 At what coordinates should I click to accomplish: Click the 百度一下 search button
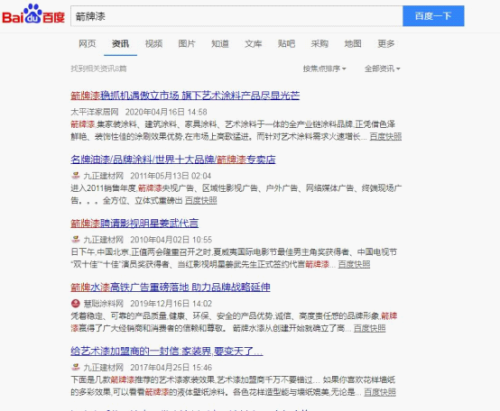433,16
